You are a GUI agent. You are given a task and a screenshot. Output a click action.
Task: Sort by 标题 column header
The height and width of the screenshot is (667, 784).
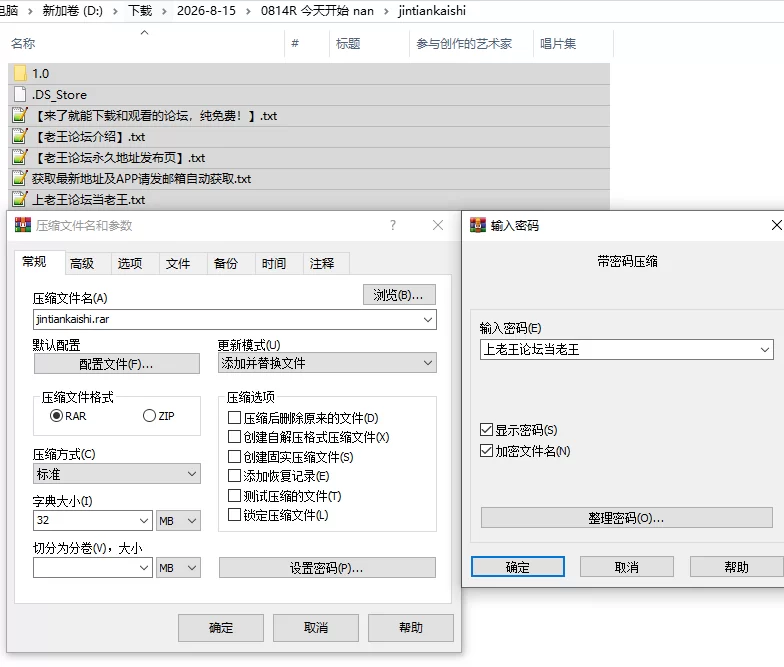348,44
